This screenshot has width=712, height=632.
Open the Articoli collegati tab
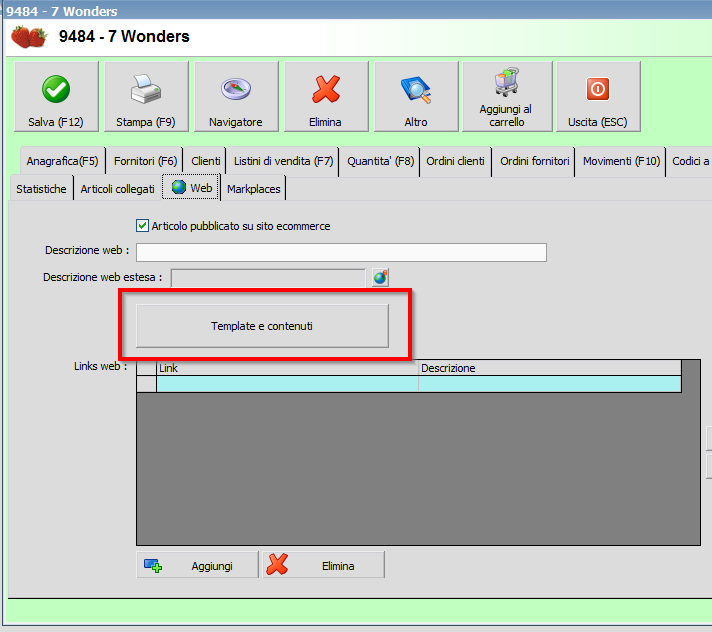click(x=118, y=189)
